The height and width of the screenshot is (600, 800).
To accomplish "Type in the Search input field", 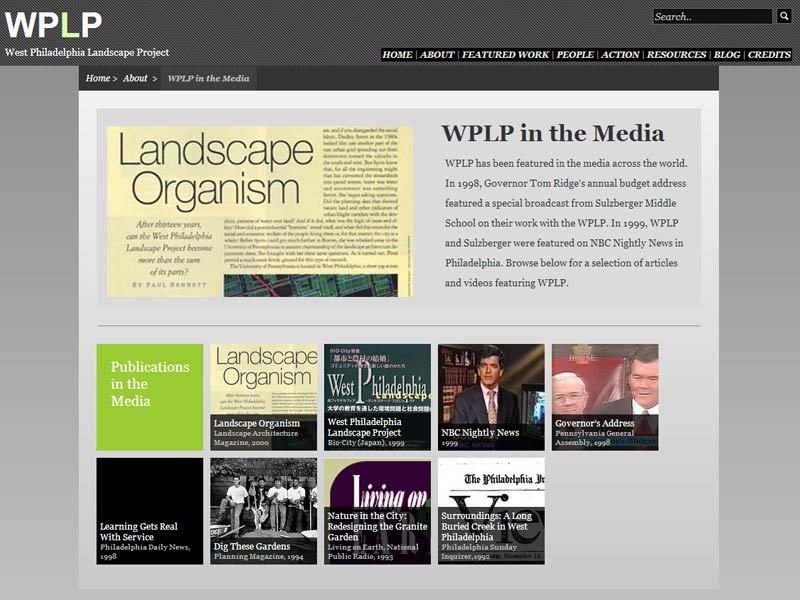I will pyautogui.click(x=713, y=17).
